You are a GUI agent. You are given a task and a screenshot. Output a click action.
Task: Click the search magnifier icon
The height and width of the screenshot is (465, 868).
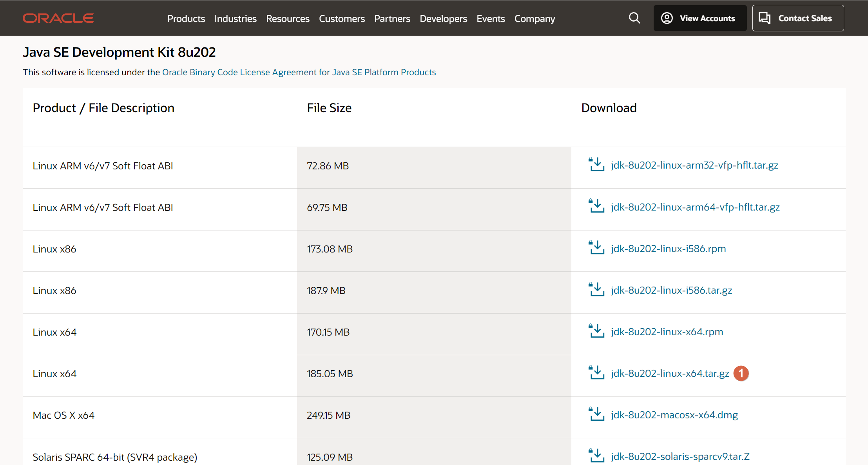tap(634, 18)
